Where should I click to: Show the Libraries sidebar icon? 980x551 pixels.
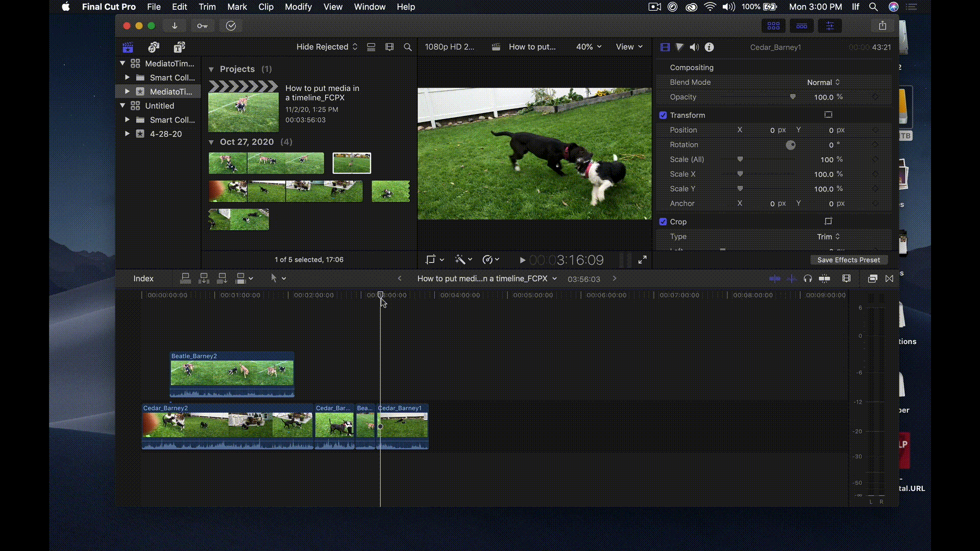[128, 47]
